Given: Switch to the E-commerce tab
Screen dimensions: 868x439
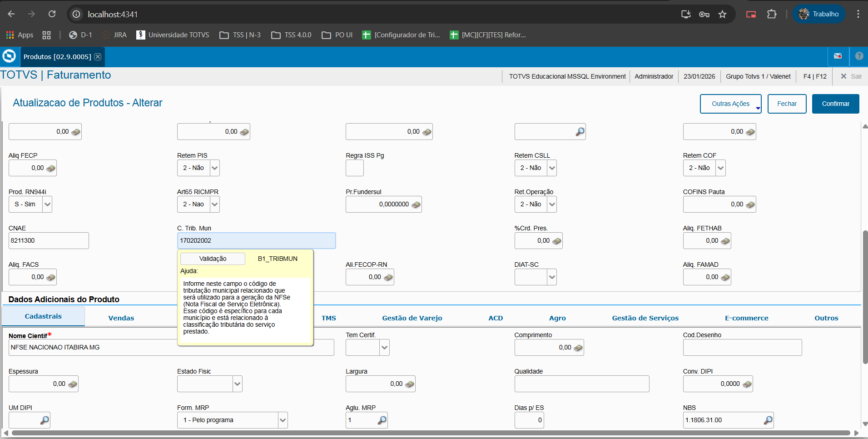Looking at the screenshot, I should (746, 318).
